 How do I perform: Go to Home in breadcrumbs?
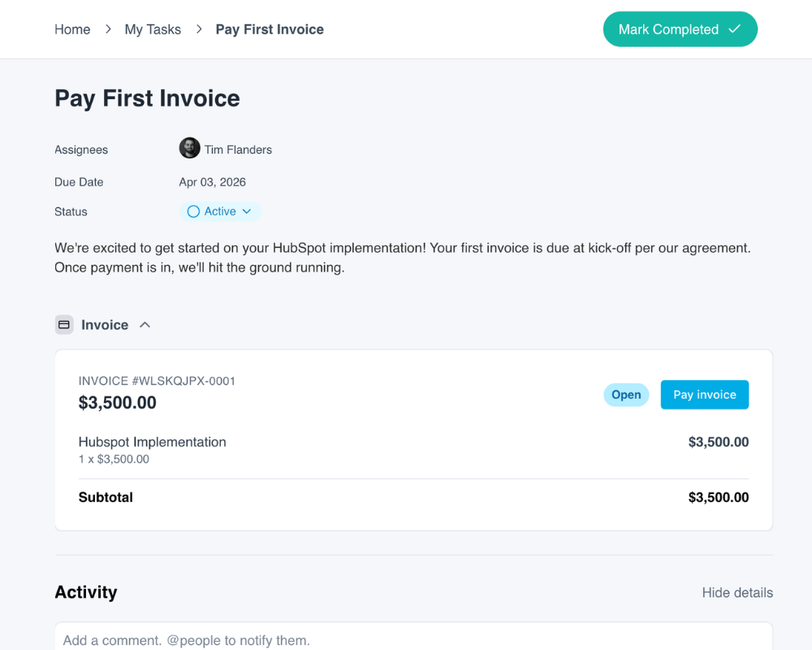pos(72,29)
